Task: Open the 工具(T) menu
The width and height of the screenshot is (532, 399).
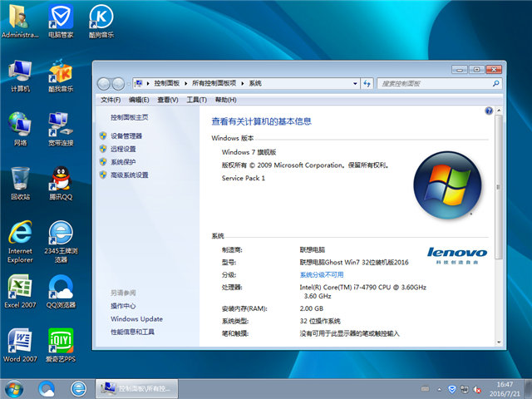Action: point(196,100)
